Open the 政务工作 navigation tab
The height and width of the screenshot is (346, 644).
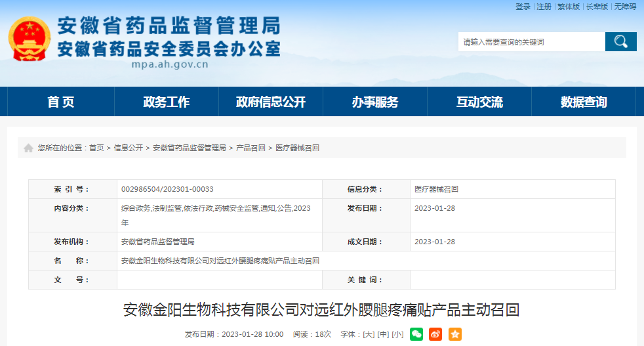167,102
